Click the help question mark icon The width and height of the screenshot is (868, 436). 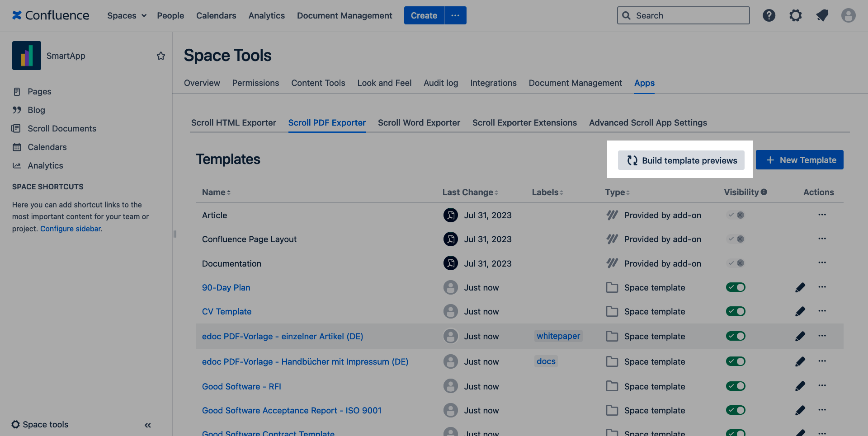click(x=769, y=15)
